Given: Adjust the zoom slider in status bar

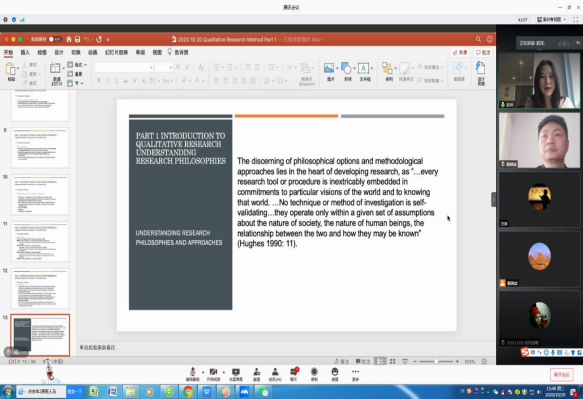Looking at the screenshot, I should coord(436,361).
